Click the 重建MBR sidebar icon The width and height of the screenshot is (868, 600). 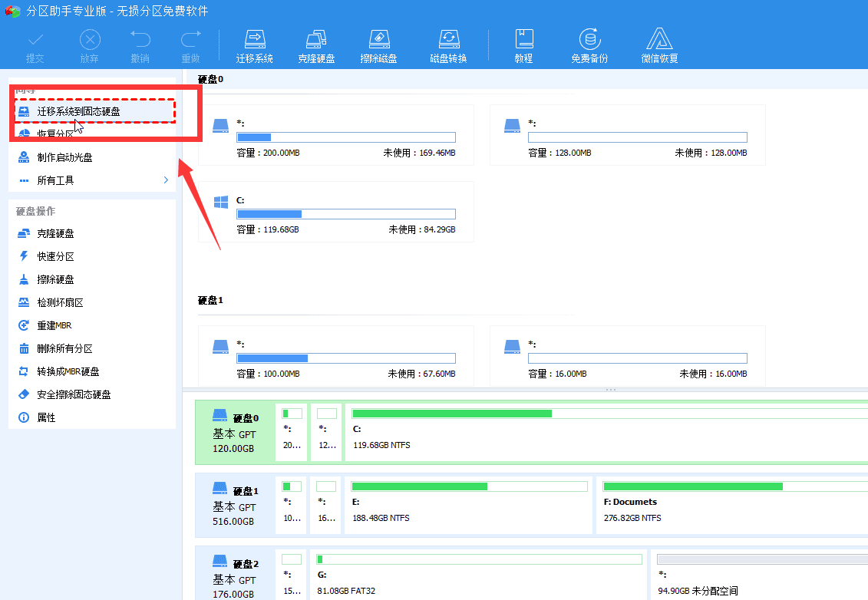(x=24, y=325)
